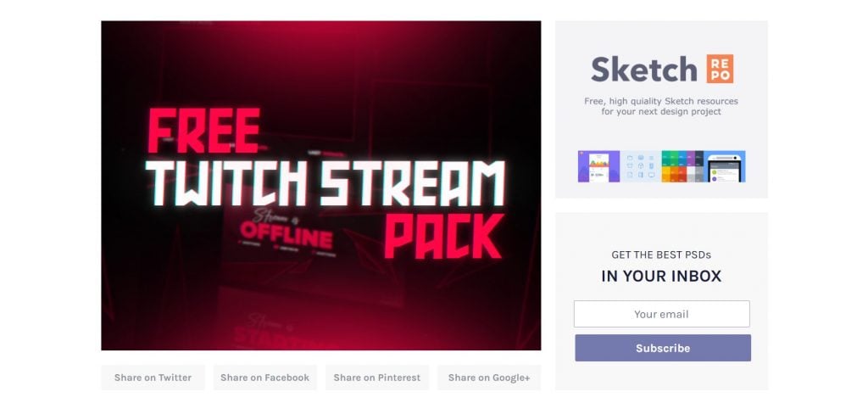868x403 pixels.
Task: Share this post on Pinterest
Action: pos(377,378)
